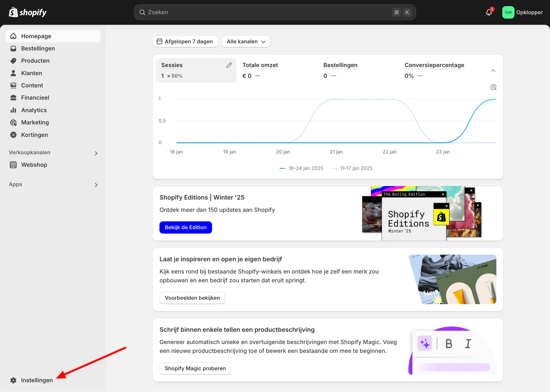The image size is (550, 392).
Task: Click the Klanten person icon
Action: (13, 73)
